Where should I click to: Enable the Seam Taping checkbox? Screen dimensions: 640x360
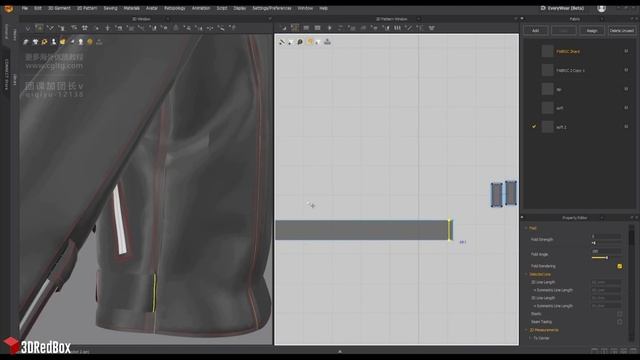click(620, 322)
